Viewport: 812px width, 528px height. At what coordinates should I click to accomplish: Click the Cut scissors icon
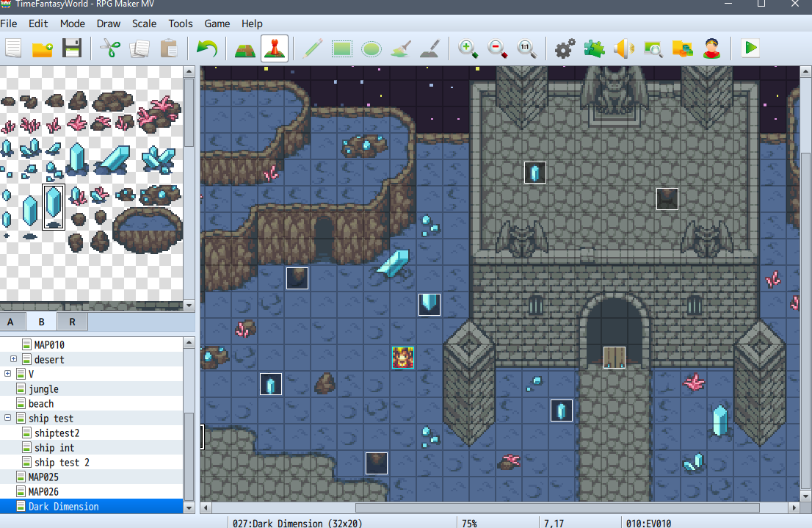[110, 48]
